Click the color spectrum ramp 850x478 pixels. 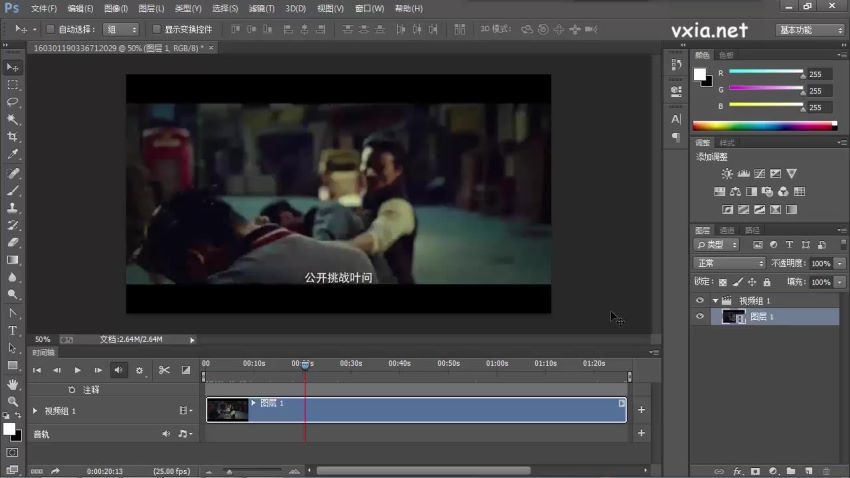click(x=764, y=126)
